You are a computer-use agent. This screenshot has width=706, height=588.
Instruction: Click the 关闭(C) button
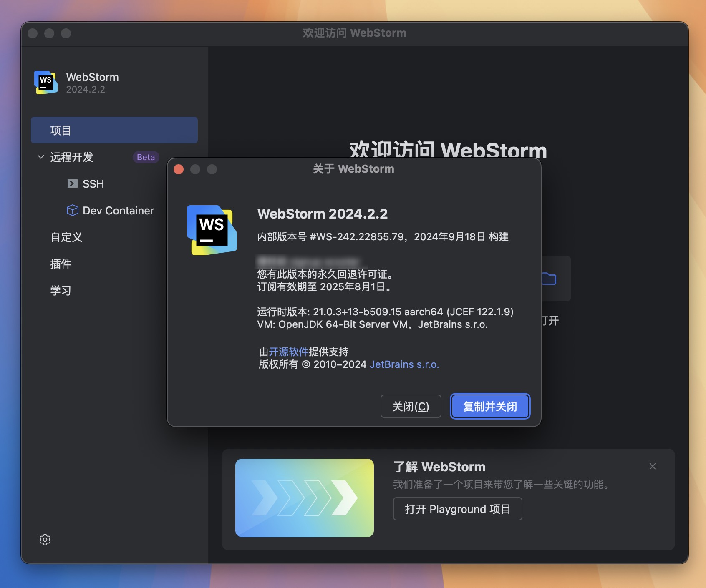[411, 406]
